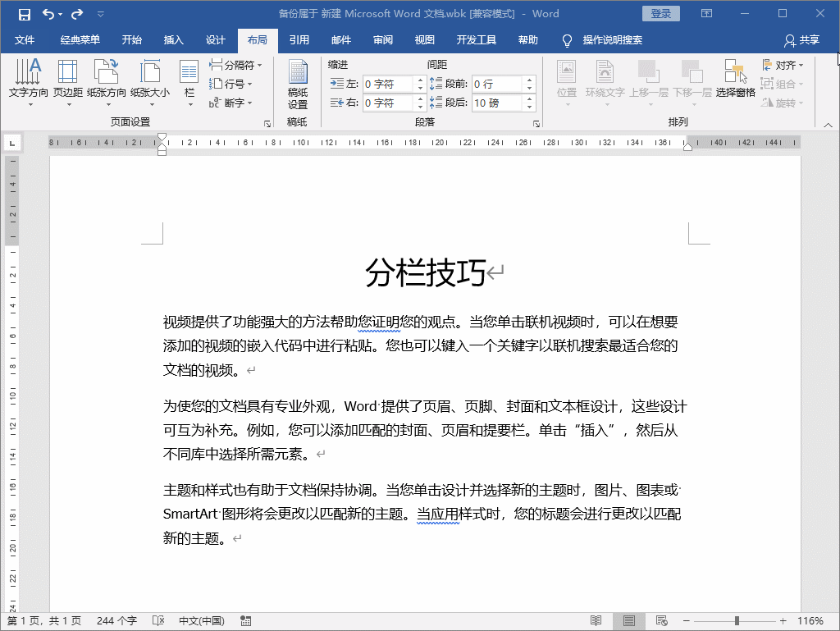Click the 段后 10 磅 spacing field
The width and height of the screenshot is (840, 631).
point(496,103)
